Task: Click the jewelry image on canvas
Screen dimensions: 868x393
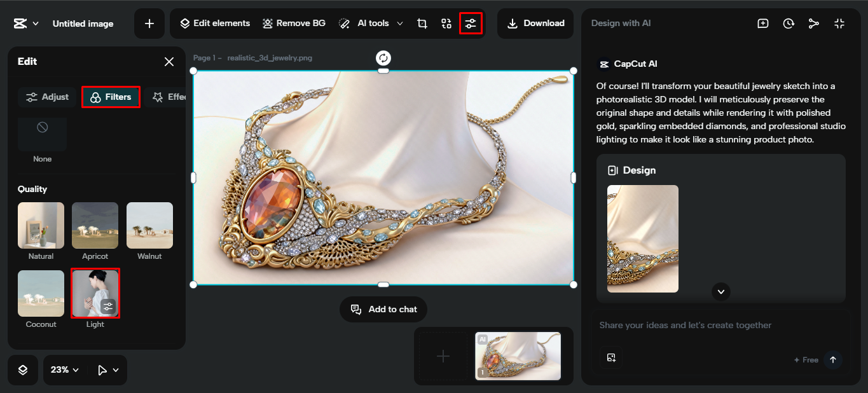Action: [383, 177]
